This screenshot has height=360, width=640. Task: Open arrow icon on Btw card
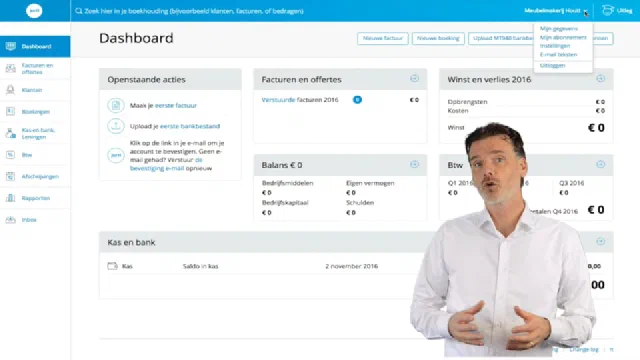(600, 164)
